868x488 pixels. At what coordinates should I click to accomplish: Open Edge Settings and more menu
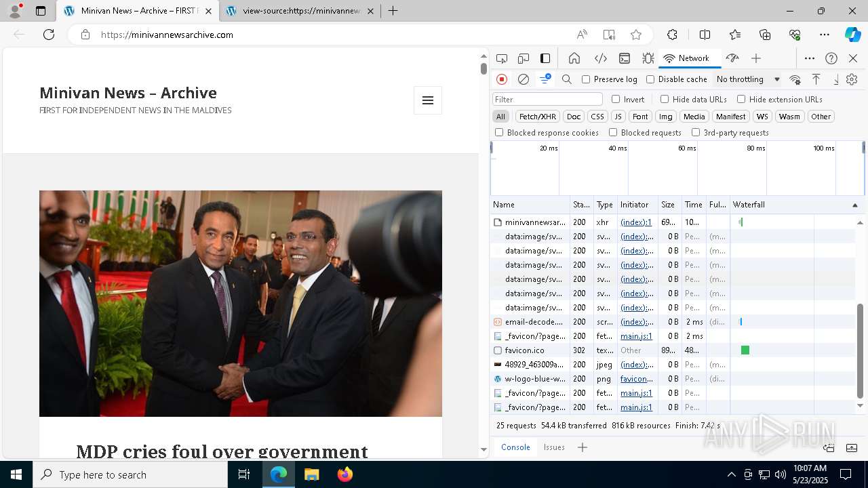pos(825,35)
